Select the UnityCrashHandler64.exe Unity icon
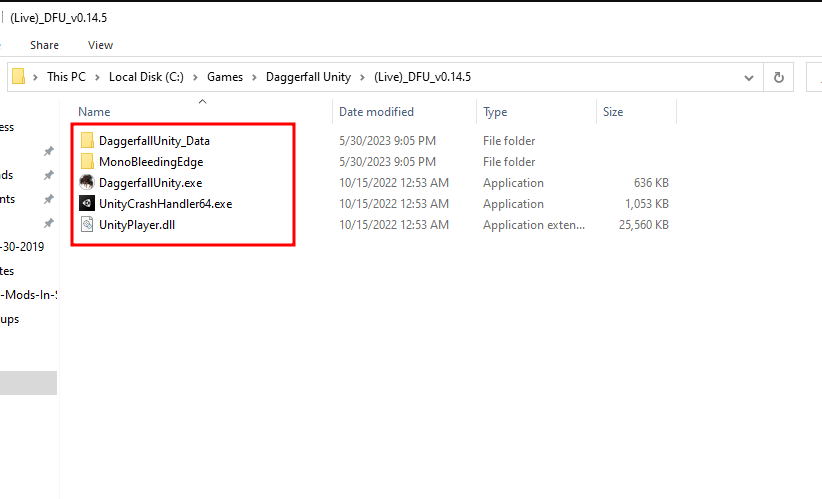 pyautogui.click(x=87, y=203)
